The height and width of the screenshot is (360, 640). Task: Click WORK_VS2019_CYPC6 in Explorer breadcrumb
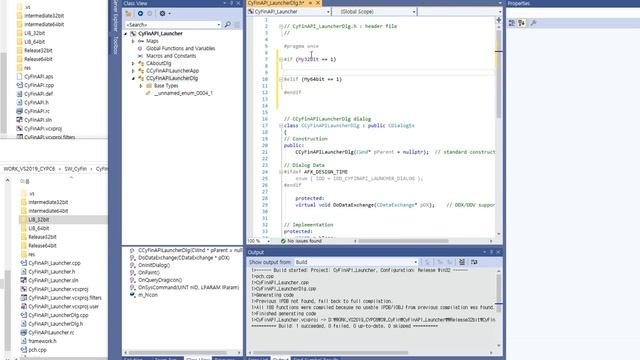tap(29, 169)
